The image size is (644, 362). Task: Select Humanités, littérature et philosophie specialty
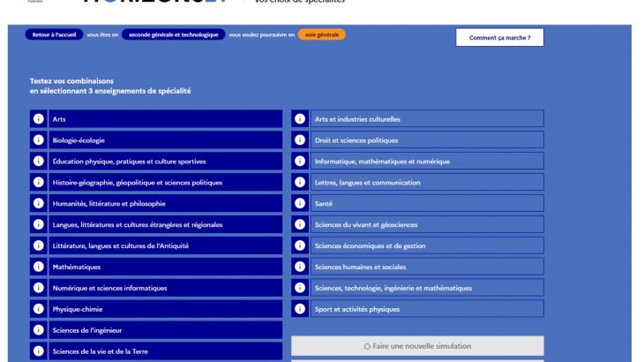pos(164,204)
